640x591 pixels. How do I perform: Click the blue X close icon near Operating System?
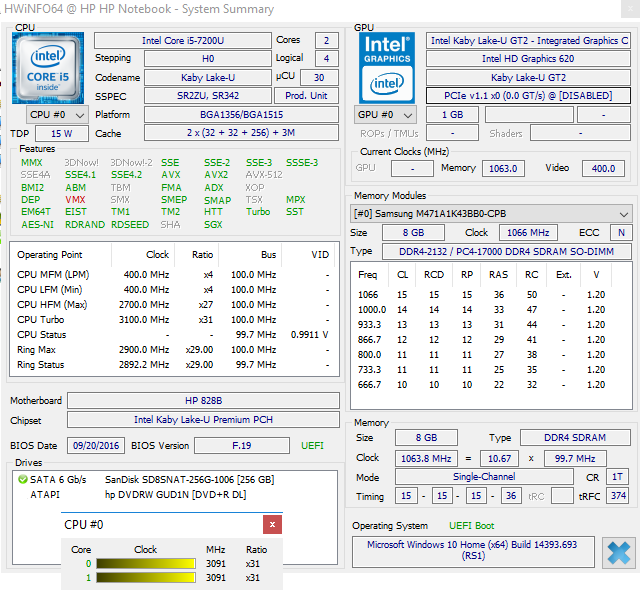619,553
